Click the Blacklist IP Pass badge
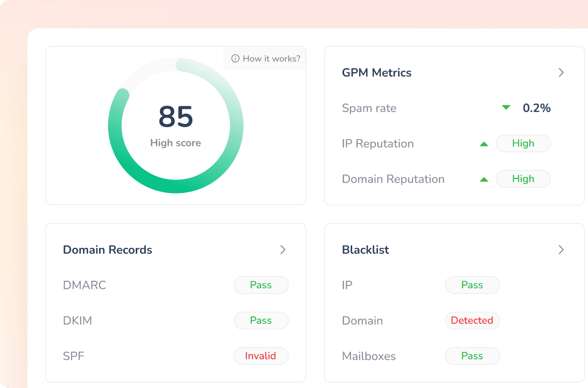 tap(472, 285)
